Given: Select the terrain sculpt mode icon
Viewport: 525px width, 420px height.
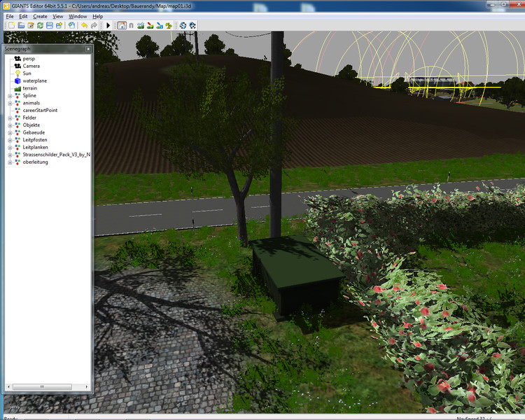Looking at the screenshot, I should coord(141,25).
